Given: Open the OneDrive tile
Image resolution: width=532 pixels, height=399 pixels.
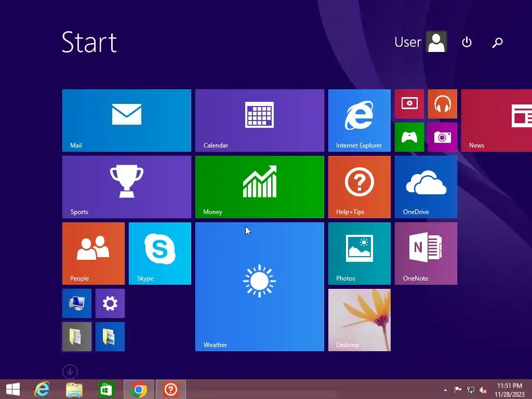Looking at the screenshot, I should [x=426, y=187].
